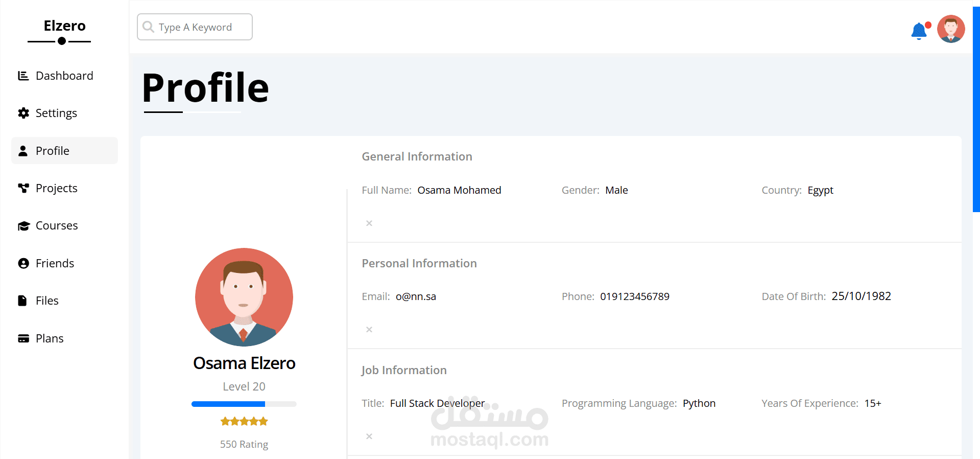
Task: Click the Settings gear icon
Action: pyautogui.click(x=23, y=113)
